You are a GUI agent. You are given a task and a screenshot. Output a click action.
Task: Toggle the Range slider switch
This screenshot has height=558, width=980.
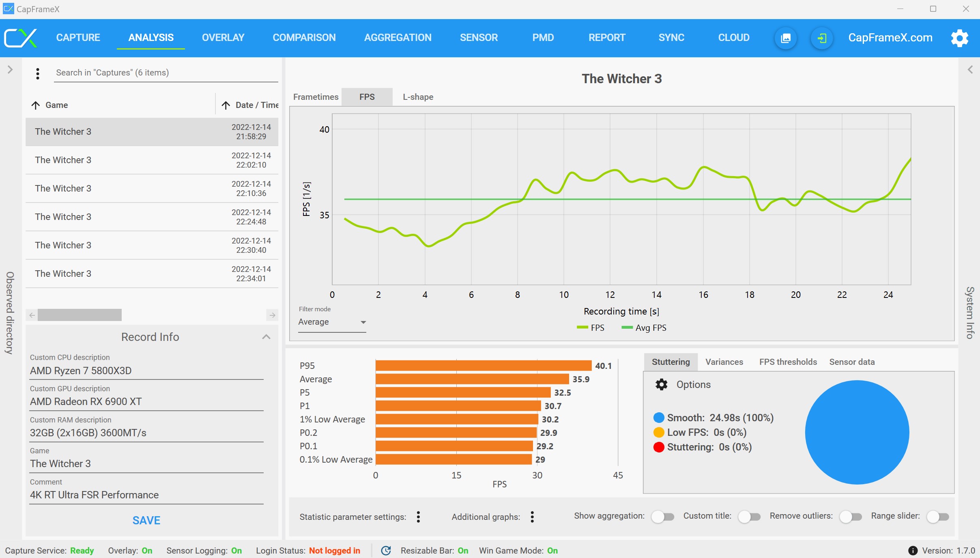coord(938,517)
